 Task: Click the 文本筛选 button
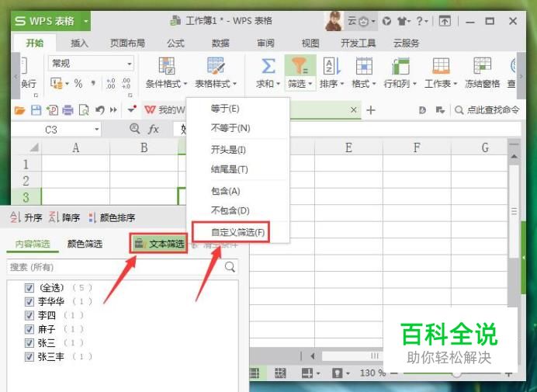159,244
